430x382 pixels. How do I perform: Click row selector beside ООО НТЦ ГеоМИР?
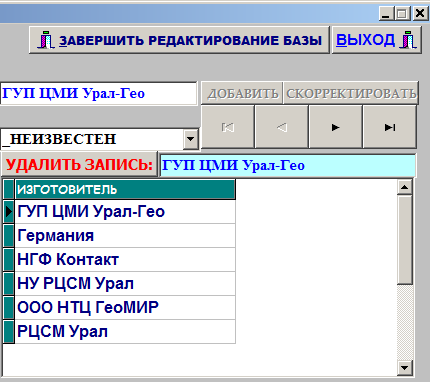tap(9, 308)
